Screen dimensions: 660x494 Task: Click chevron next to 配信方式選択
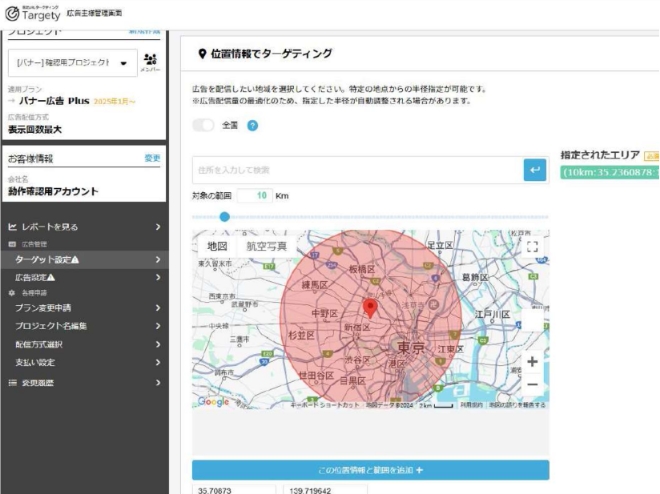(x=158, y=344)
